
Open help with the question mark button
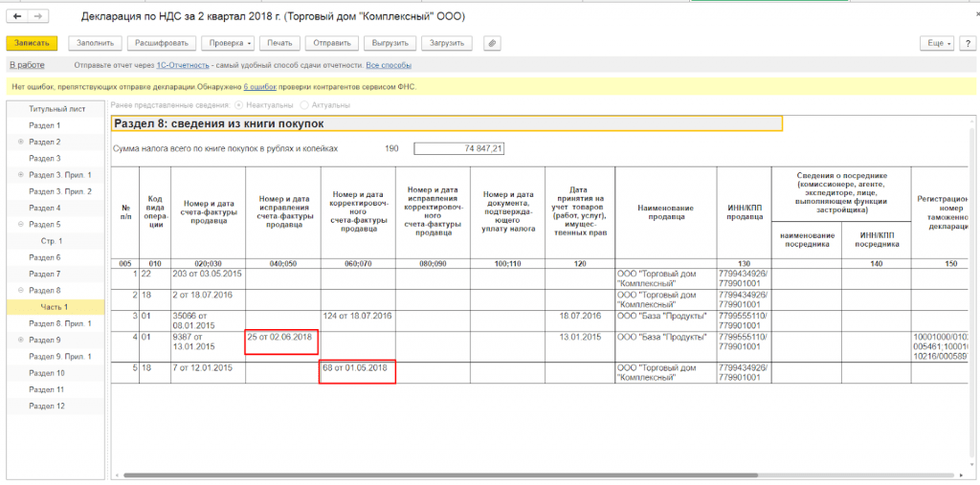pos(969,43)
